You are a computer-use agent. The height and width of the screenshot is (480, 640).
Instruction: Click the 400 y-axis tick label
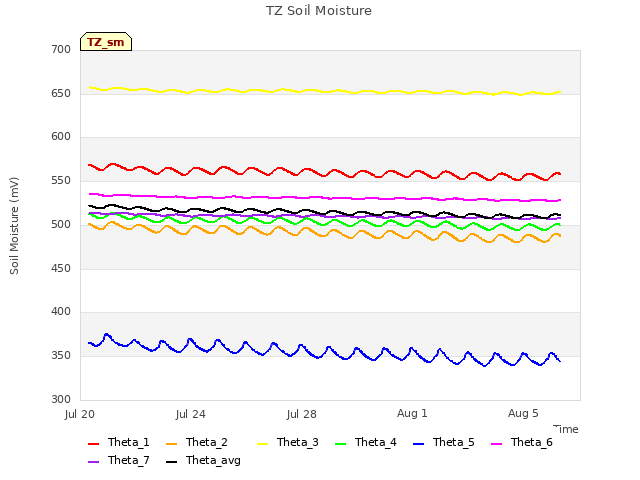pos(61,311)
